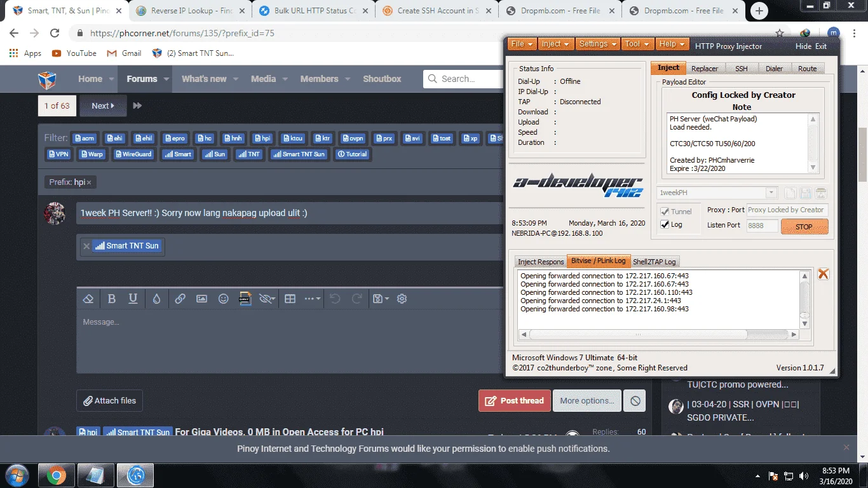This screenshot has width=868, height=488.
Task: Click the Listen Port field showing 8888
Action: coord(763,226)
